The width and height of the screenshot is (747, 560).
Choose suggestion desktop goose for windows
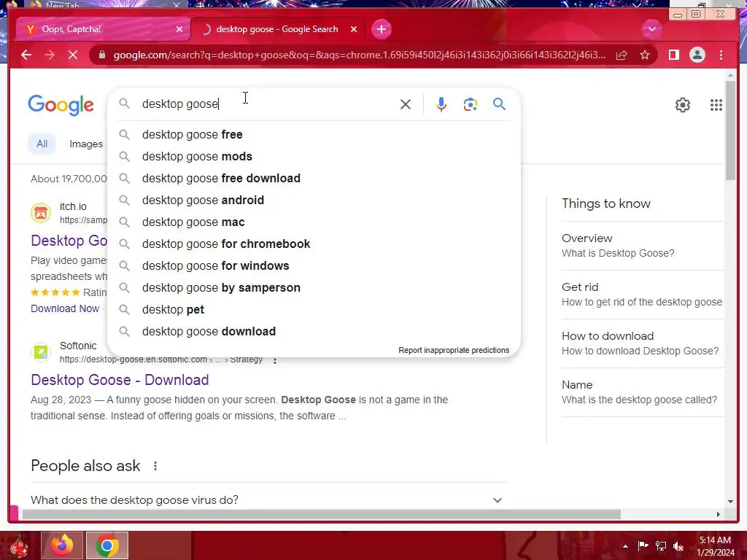pyautogui.click(x=314, y=266)
